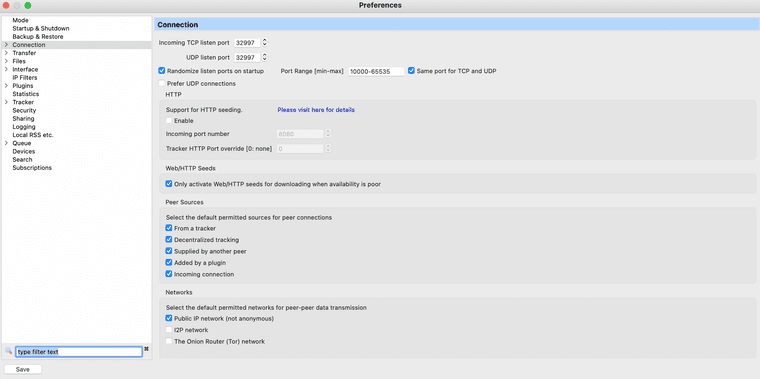Open IP Filters settings
Image resolution: width=760 pixels, height=379 pixels.
pyautogui.click(x=25, y=78)
